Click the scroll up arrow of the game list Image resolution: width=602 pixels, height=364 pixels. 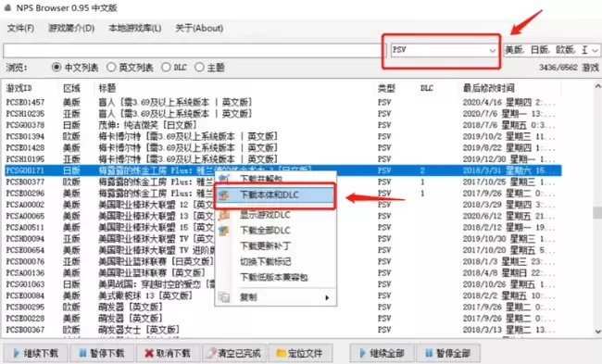tap(597, 87)
